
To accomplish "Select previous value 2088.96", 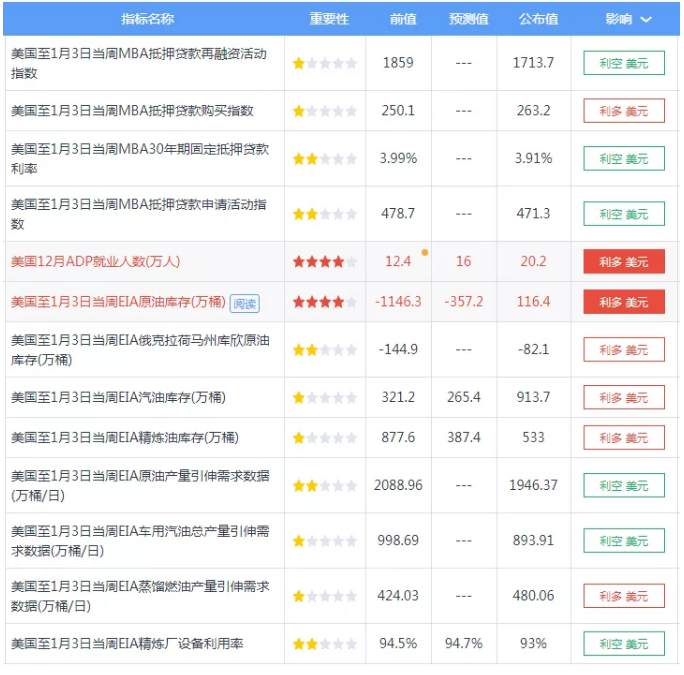I will tap(398, 485).
